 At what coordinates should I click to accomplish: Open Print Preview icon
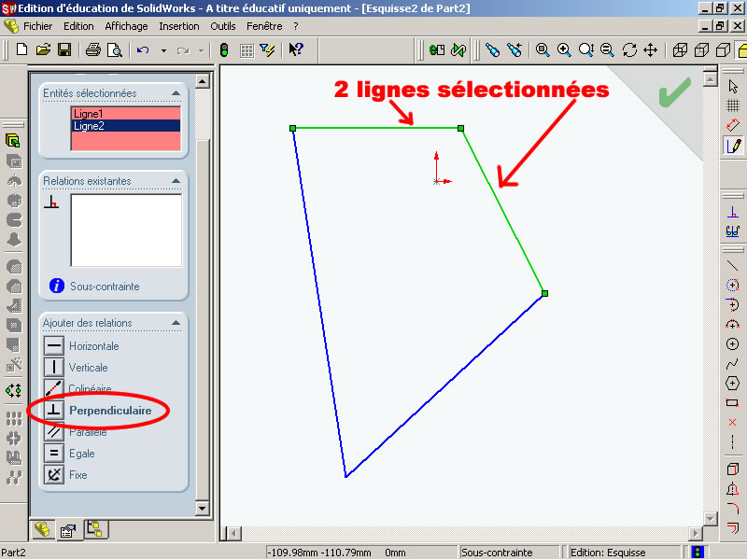pyautogui.click(x=115, y=49)
